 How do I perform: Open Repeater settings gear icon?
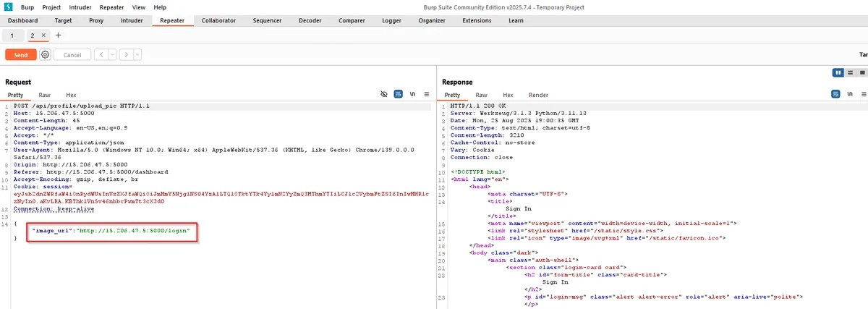pyautogui.click(x=45, y=54)
